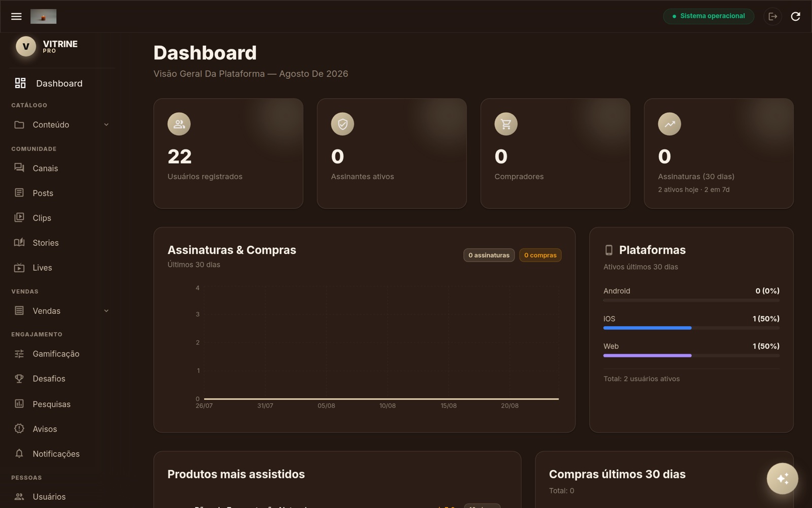812x508 pixels.
Task: Click the Vitrine Pro logo avatar
Action: pos(26,46)
